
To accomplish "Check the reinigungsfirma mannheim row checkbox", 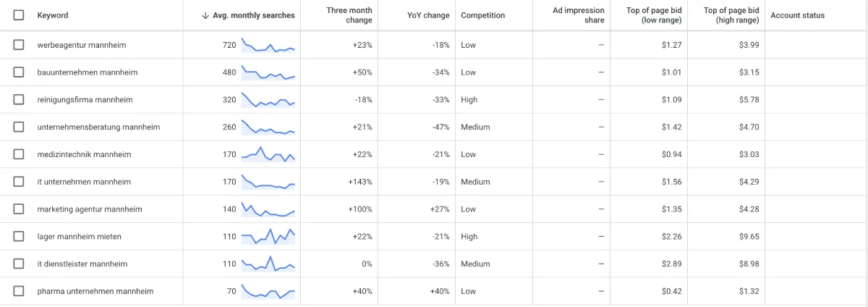I will pos(19,100).
